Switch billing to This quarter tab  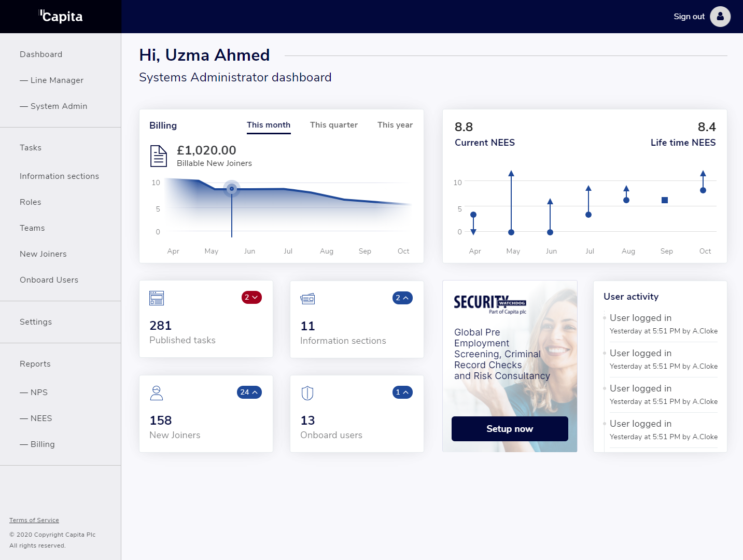pos(334,125)
